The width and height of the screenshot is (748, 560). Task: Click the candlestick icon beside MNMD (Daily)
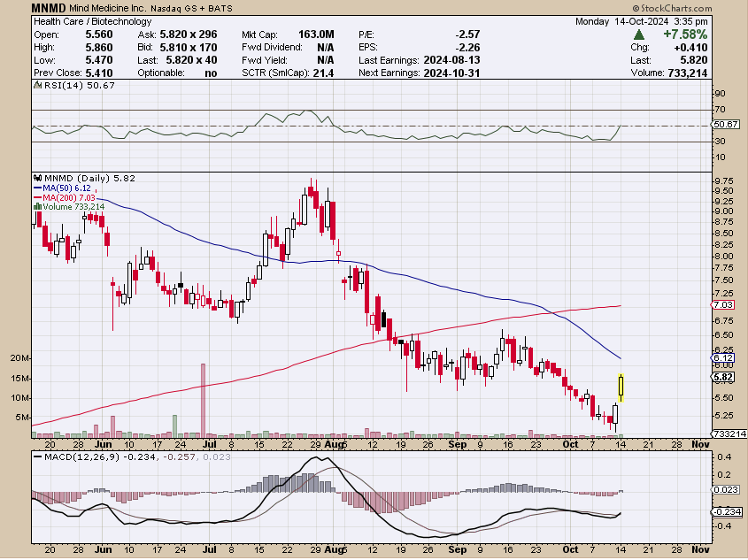[38, 178]
